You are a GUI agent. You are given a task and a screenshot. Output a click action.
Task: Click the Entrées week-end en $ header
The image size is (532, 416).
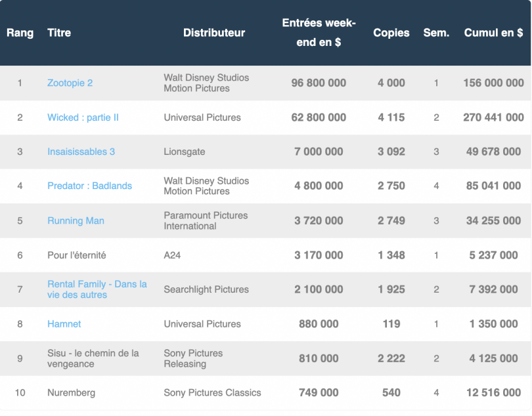319,33
